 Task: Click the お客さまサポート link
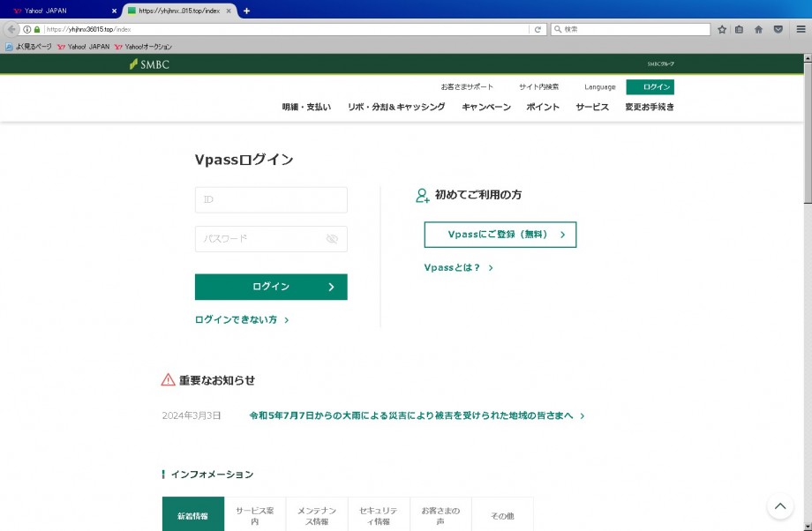467,87
